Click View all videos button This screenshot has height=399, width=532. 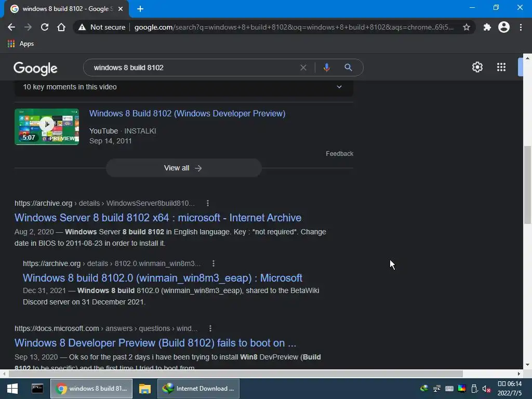pyautogui.click(x=183, y=168)
